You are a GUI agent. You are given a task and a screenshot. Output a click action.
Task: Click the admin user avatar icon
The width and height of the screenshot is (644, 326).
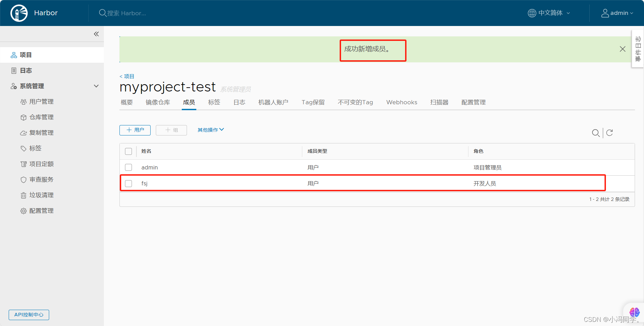605,13
